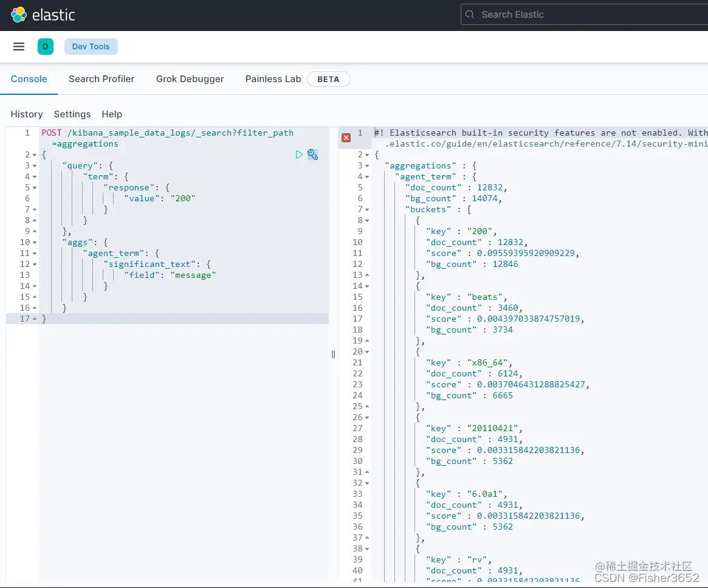Click the "key" : "beats" line

[x=467, y=297]
